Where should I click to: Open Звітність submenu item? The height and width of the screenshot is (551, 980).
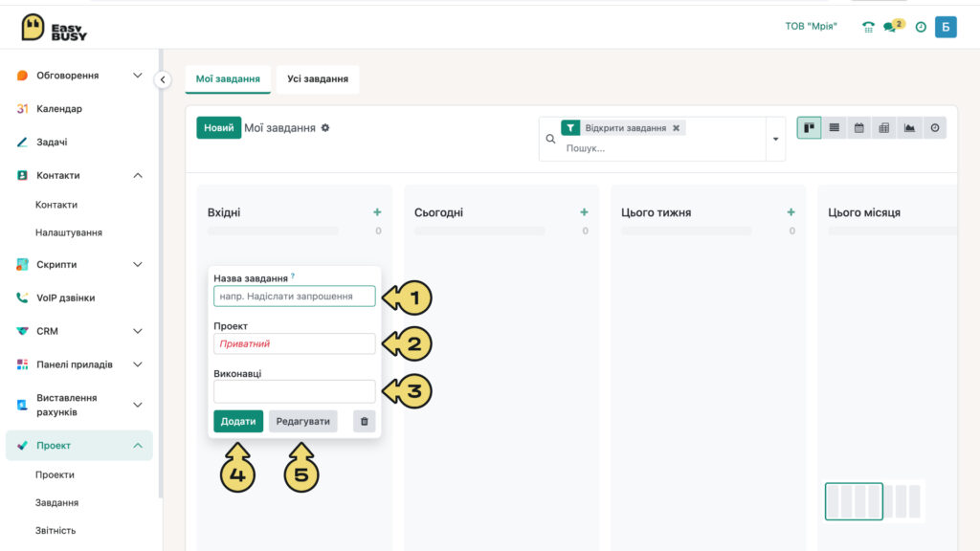click(x=56, y=530)
